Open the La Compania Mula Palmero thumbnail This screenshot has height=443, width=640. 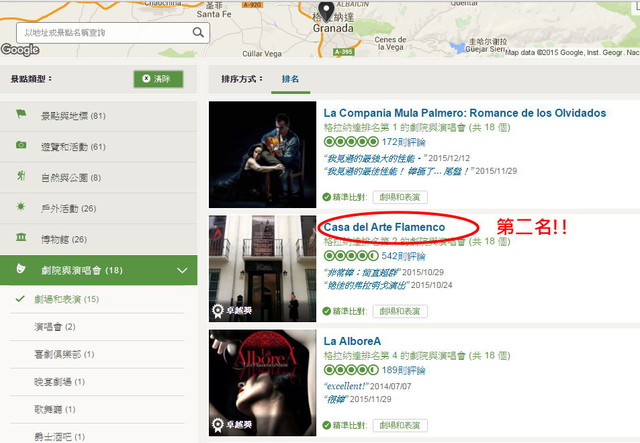tap(262, 155)
